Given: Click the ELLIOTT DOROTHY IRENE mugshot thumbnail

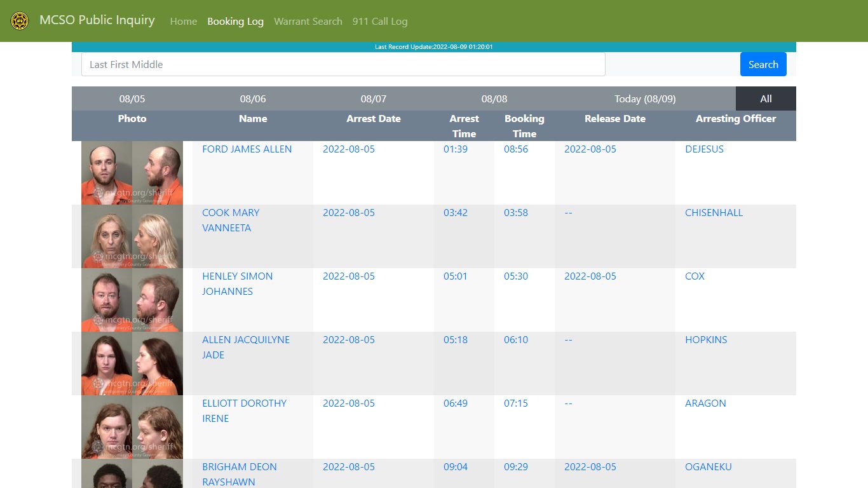Looking at the screenshot, I should coord(132,427).
